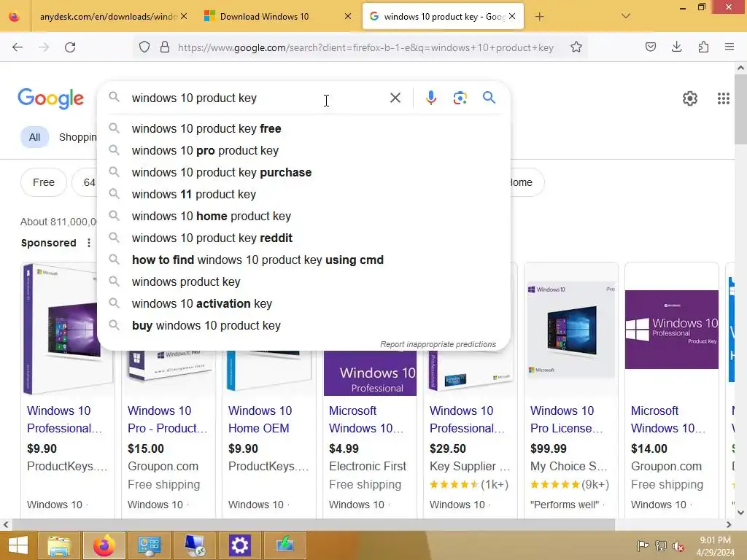Open Microsoft Windows 10 $4.99 listing
Viewport: 747px width, 560px height.
366,419
